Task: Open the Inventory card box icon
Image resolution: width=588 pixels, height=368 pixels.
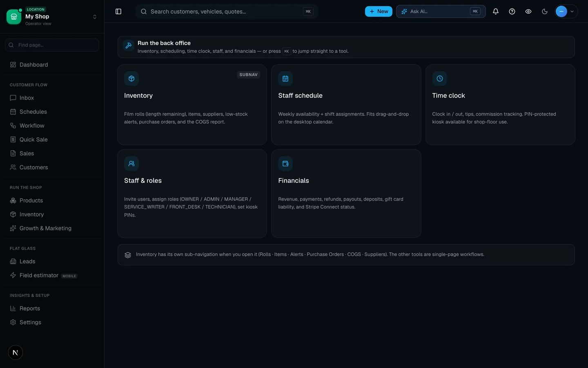Action: [x=131, y=79]
